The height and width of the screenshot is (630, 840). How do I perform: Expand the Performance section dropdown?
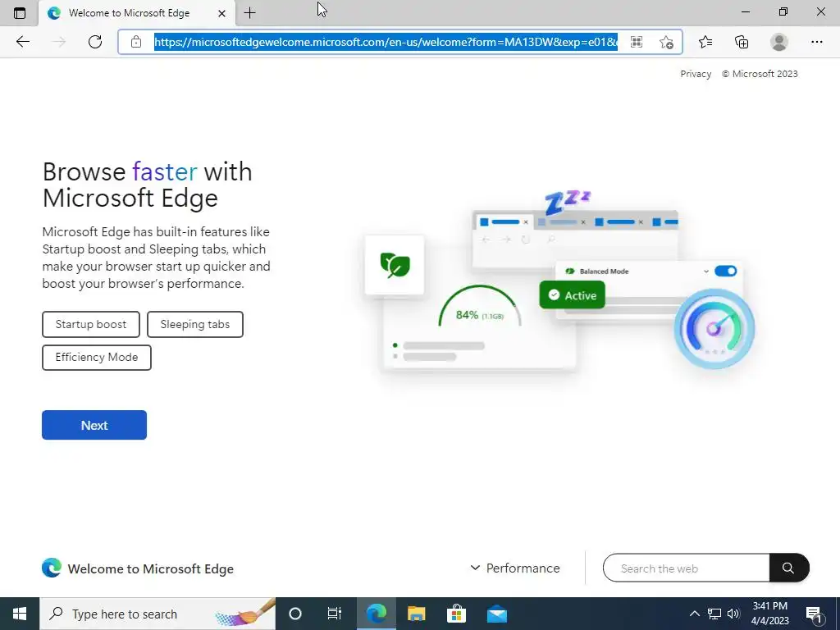(515, 568)
